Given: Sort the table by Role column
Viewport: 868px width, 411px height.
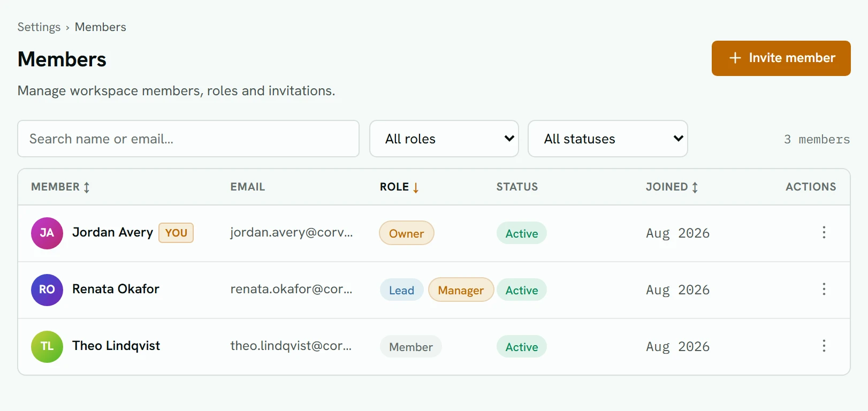Looking at the screenshot, I should tap(399, 187).
